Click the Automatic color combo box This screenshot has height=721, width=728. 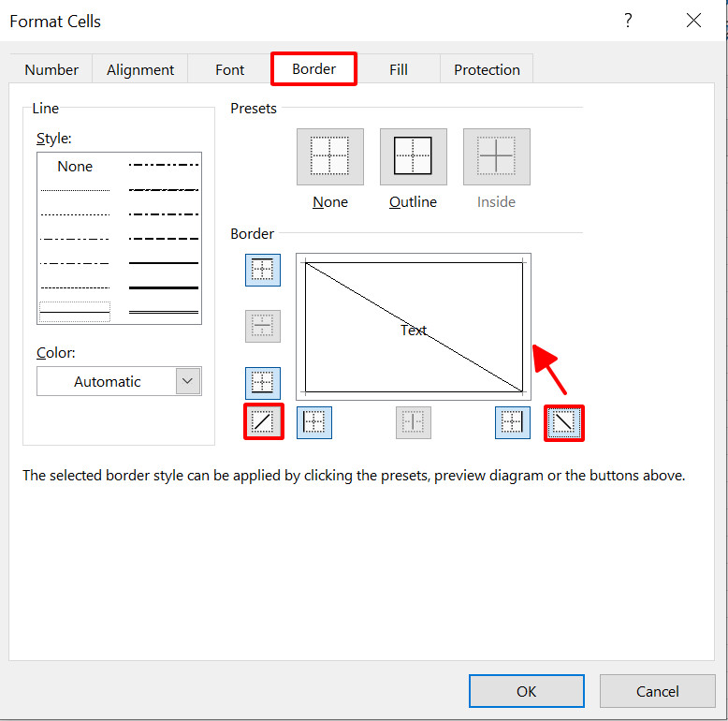(x=120, y=381)
